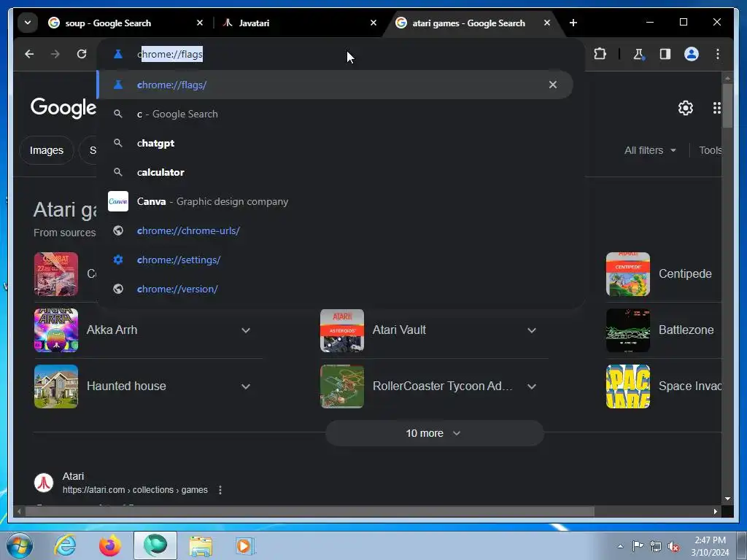Select the Images filter chip
Screen dimensions: 747x560
(46, 150)
